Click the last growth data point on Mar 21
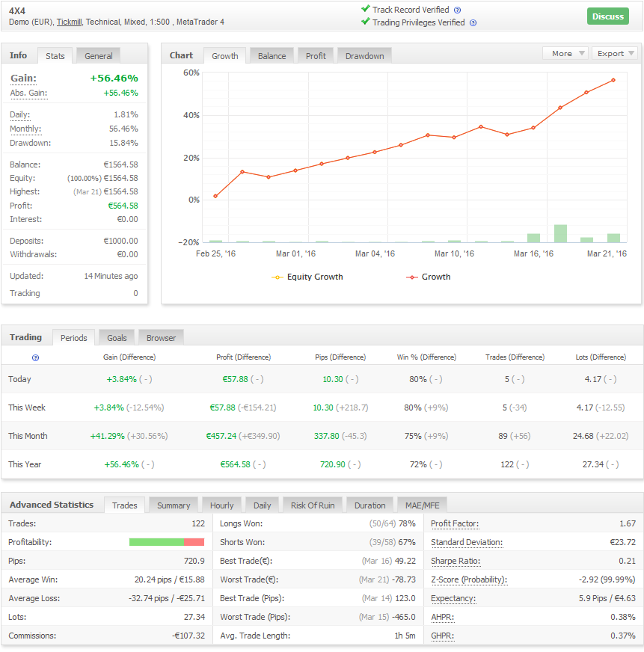Viewport: 644px width, 652px height. coord(613,80)
